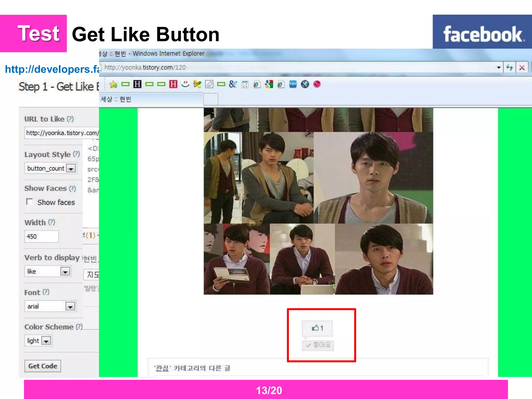Click the yellow-green flower-shaped favorites icon
Screen dimensions: 532x399
click(197, 84)
